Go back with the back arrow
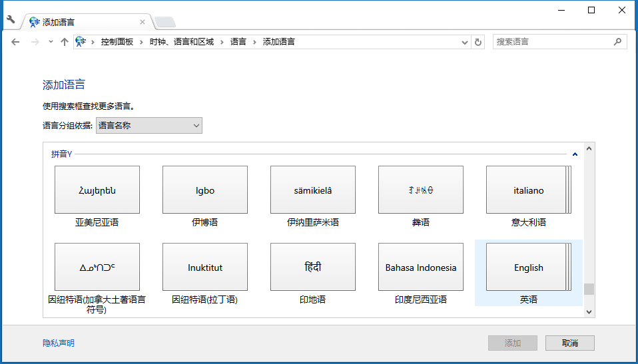 coord(15,42)
